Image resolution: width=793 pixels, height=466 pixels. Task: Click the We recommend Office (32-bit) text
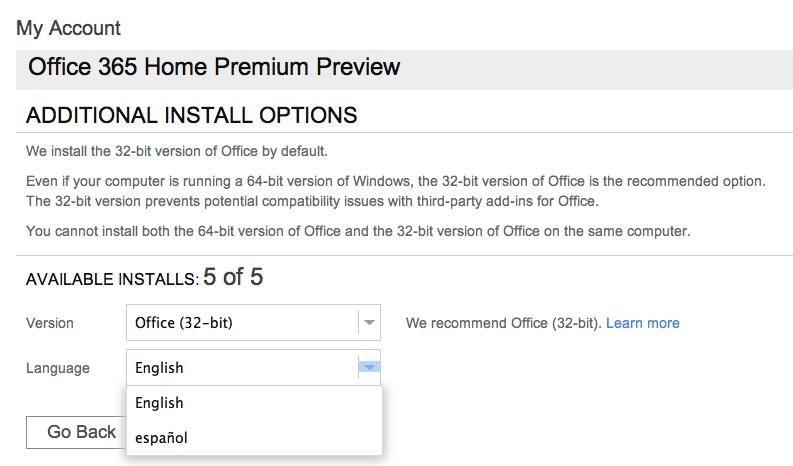click(504, 323)
